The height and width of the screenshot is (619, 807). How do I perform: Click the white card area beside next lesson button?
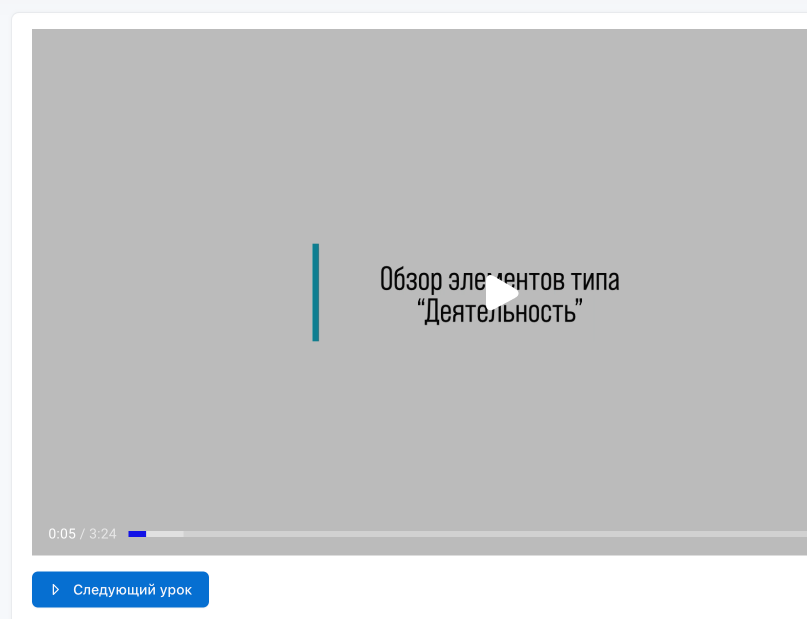(500, 590)
